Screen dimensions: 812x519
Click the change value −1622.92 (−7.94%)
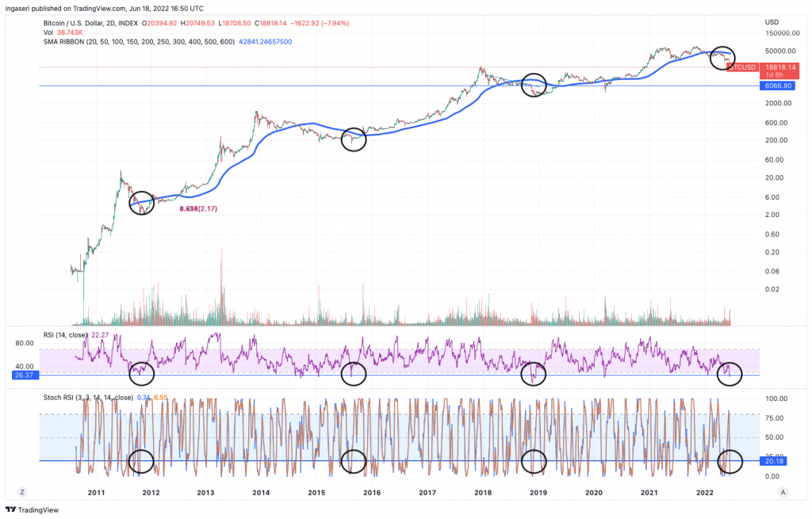click(320, 23)
